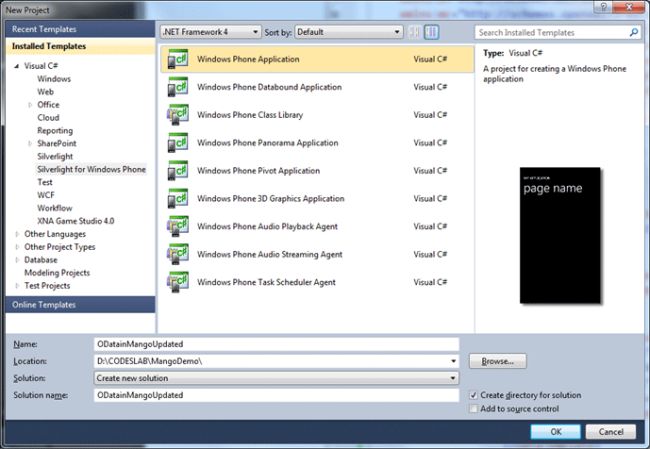650x449 pixels.
Task: Expand the Other Project Types node
Action: pos(17,247)
